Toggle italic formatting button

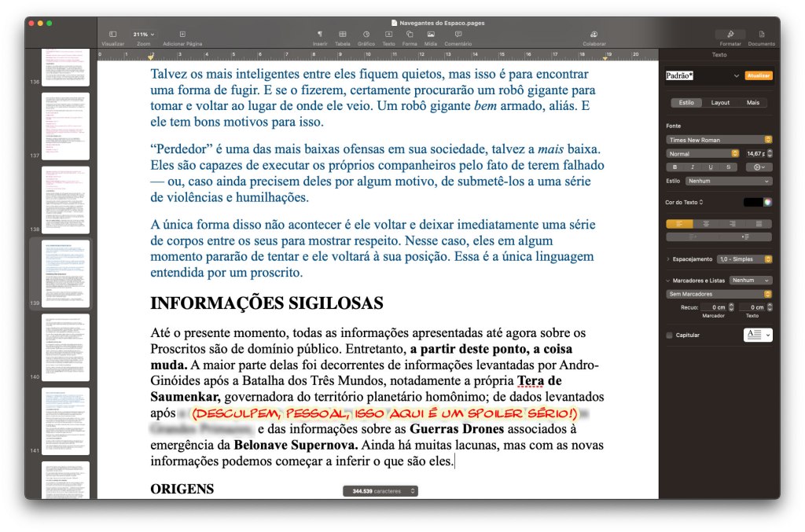click(693, 167)
